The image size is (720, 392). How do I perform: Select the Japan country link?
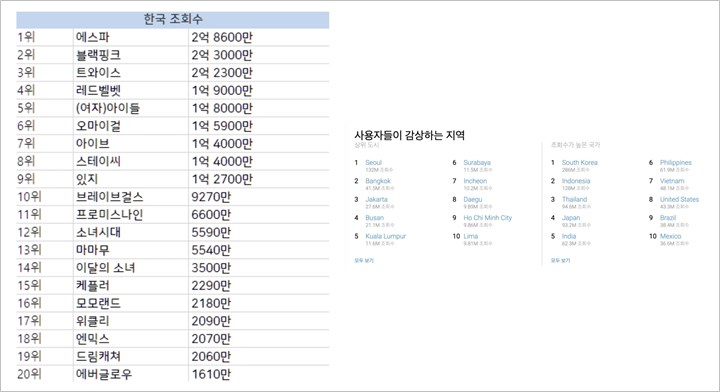571,218
